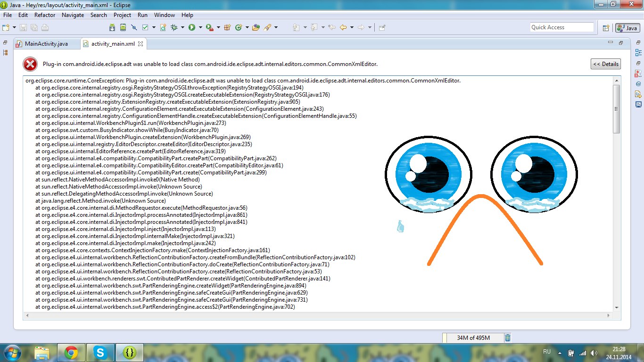Open Skype from the taskbar
The height and width of the screenshot is (362, 644).
(100, 352)
